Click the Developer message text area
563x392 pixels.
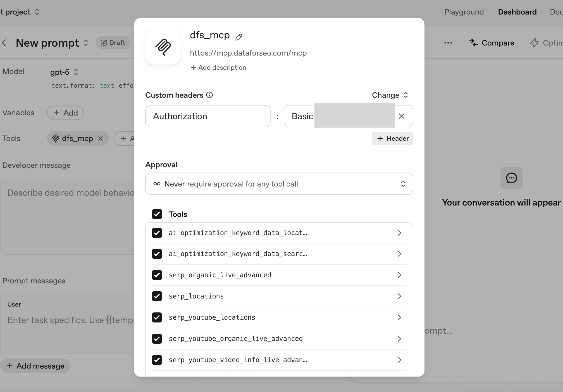click(x=68, y=217)
